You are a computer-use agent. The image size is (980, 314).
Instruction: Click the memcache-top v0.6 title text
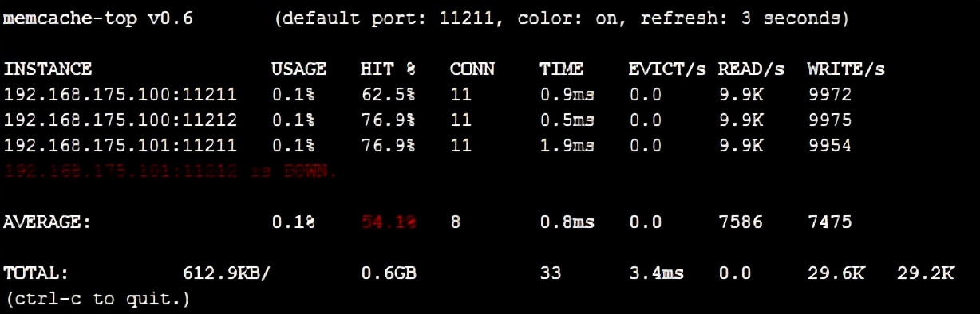(98, 19)
